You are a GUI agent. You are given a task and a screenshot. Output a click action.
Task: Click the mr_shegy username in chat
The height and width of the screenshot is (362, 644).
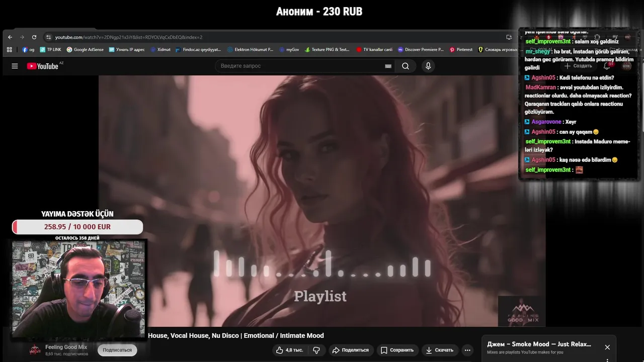point(538,51)
